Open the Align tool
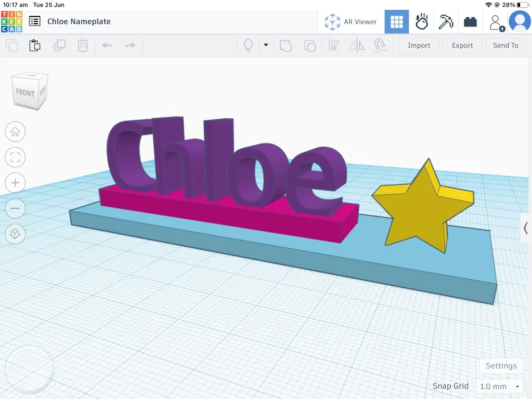Screen dimensions: 532x399 coord(334,45)
